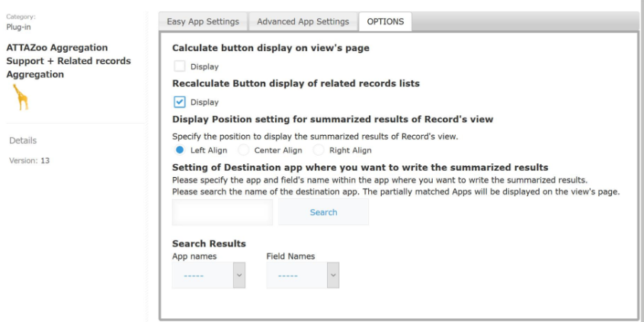Switch to the Easy App Settings tab

[203, 21]
